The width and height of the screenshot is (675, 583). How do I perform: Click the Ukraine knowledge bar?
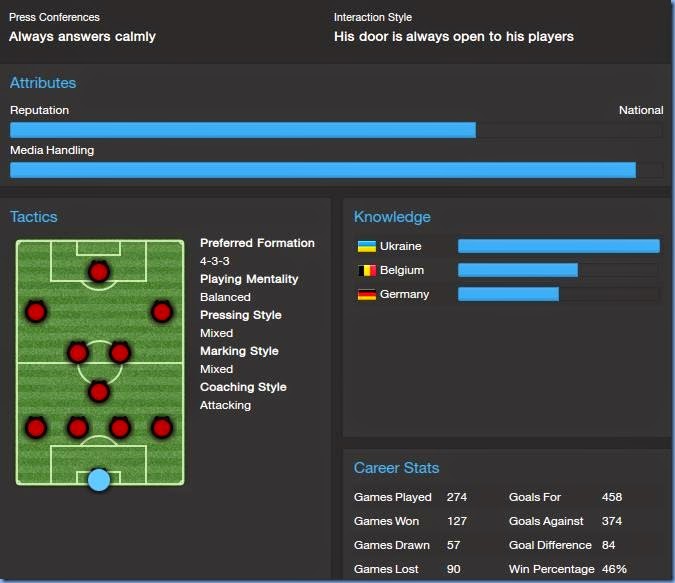[558, 246]
